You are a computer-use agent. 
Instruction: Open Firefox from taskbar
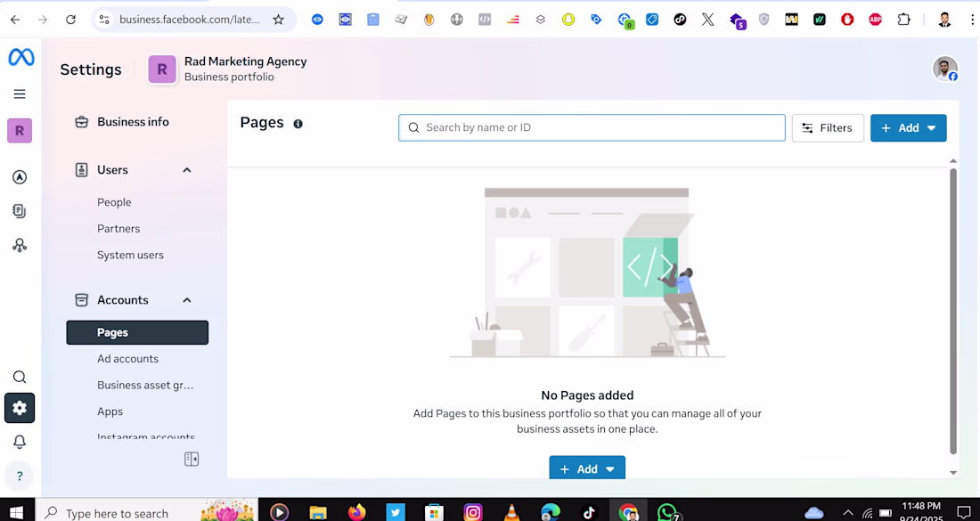tap(357, 513)
